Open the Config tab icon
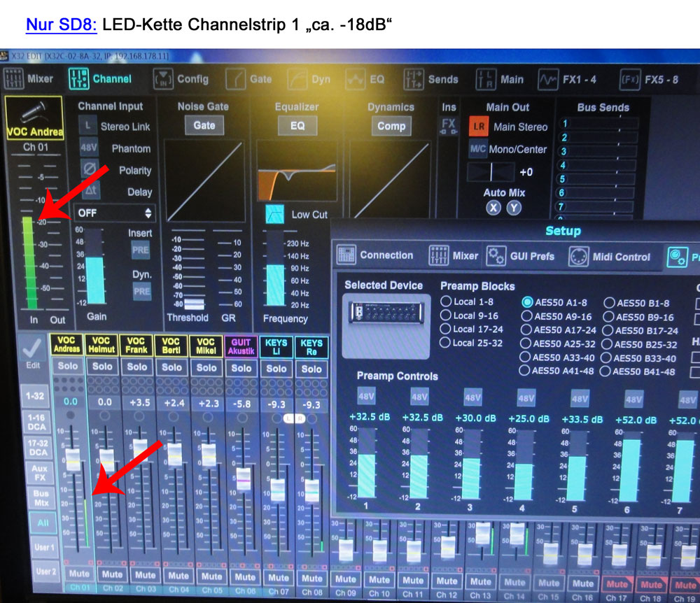Image resolution: width=700 pixels, height=603 pixels. pos(163,79)
